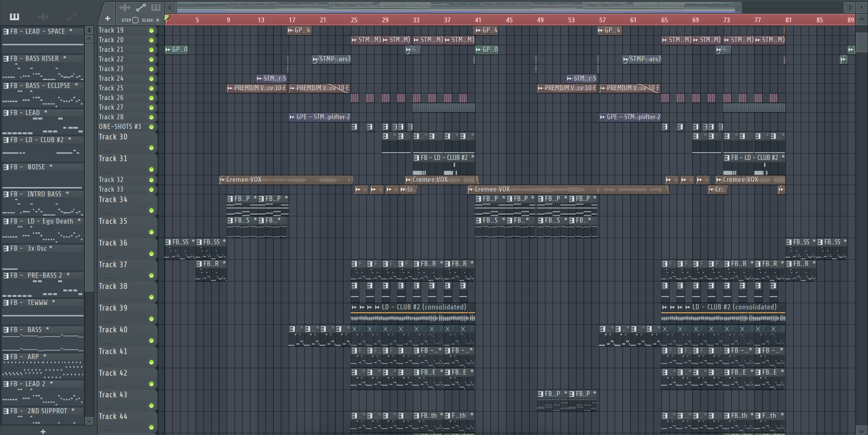Screen dimensions: 868x435
Task: Mute Track 25 with its green LED
Action: pos(151,89)
